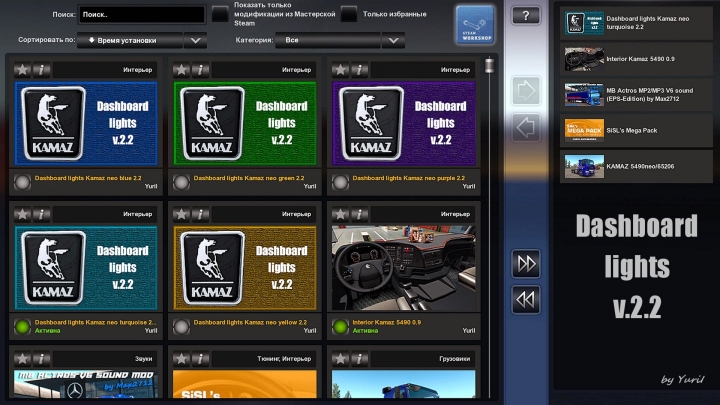Image resolution: width=720 pixels, height=405 pixels.
Task: Open info for Kamaz neo purple mod
Action: click(360, 70)
